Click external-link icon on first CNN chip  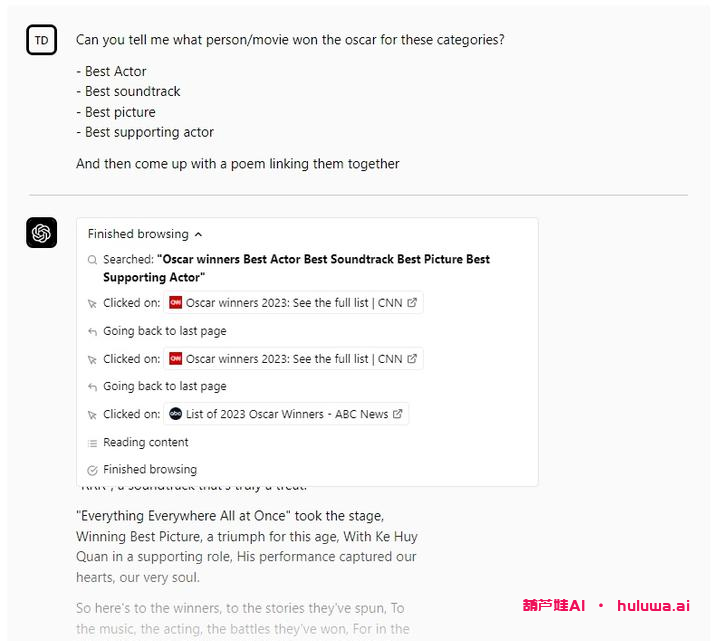point(411,303)
